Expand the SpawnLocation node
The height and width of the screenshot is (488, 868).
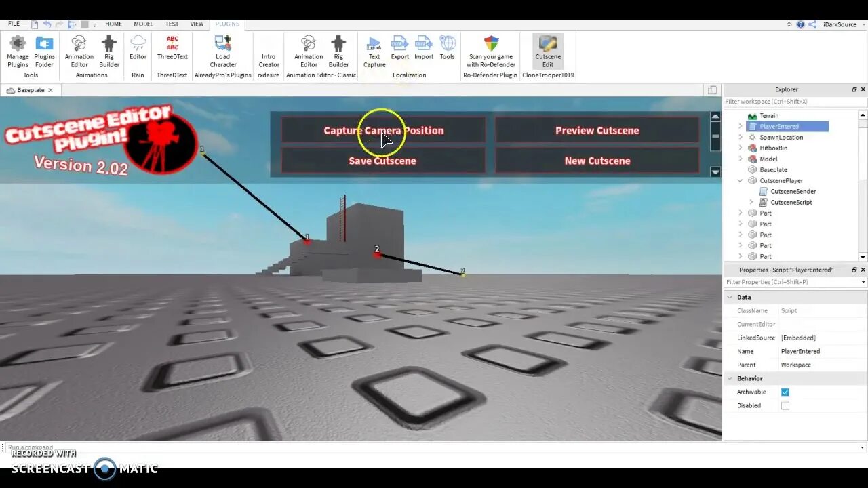741,137
